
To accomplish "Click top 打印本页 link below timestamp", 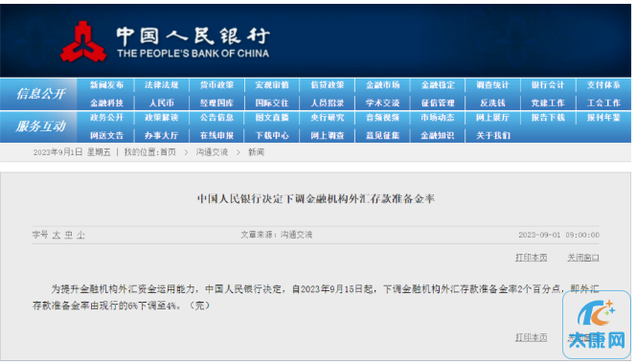I will 531,258.
